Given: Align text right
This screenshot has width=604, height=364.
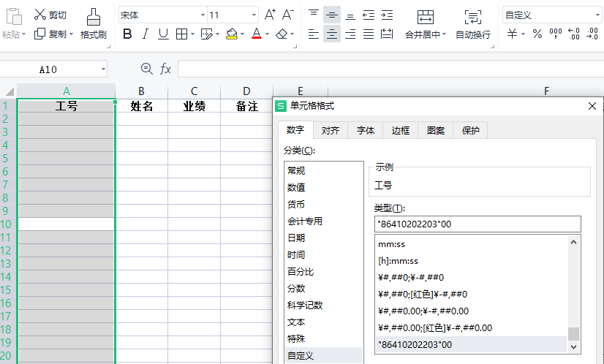Looking at the screenshot, I should [350, 34].
